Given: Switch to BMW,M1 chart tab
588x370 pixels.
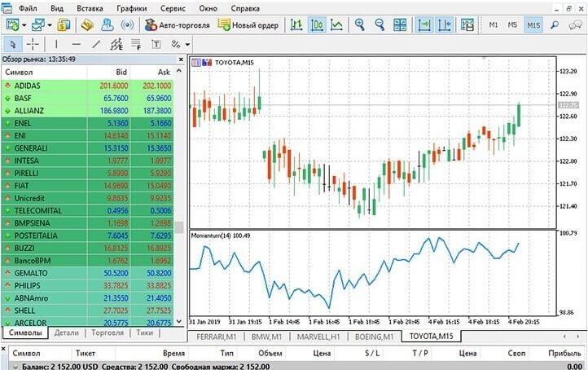Looking at the screenshot, I should tap(266, 337).
